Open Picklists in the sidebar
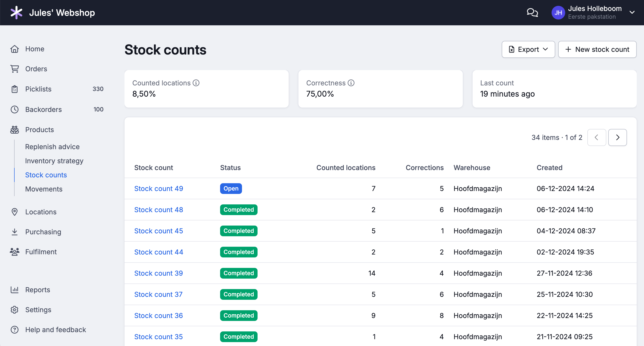644x346 pixels. click(38, 89)
